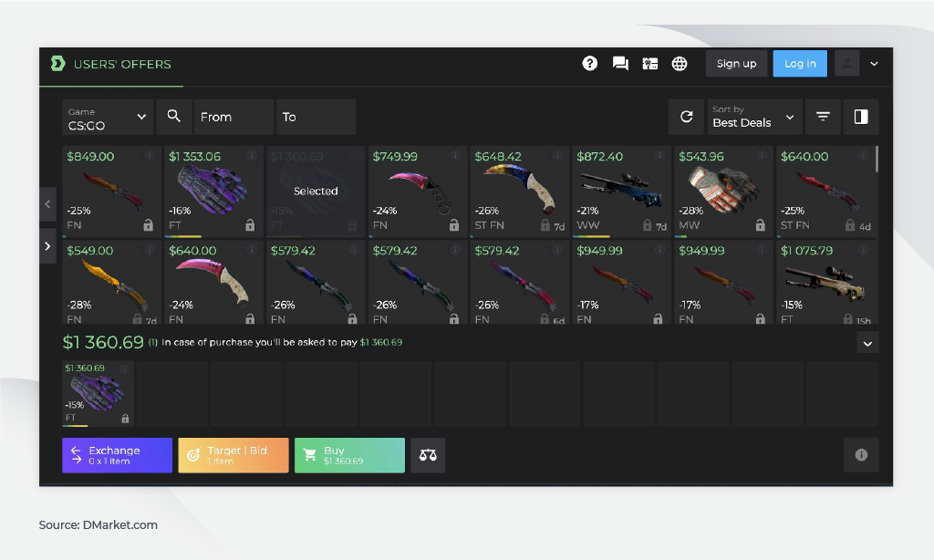Click the Log in button
This screenshot has width=934, height=560.
click(800, 64)
